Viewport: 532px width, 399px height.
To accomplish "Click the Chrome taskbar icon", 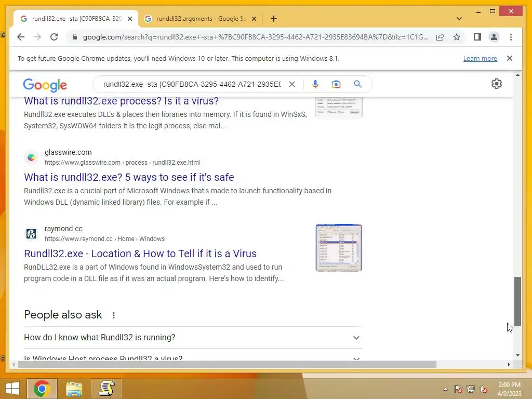I will 42,389.
